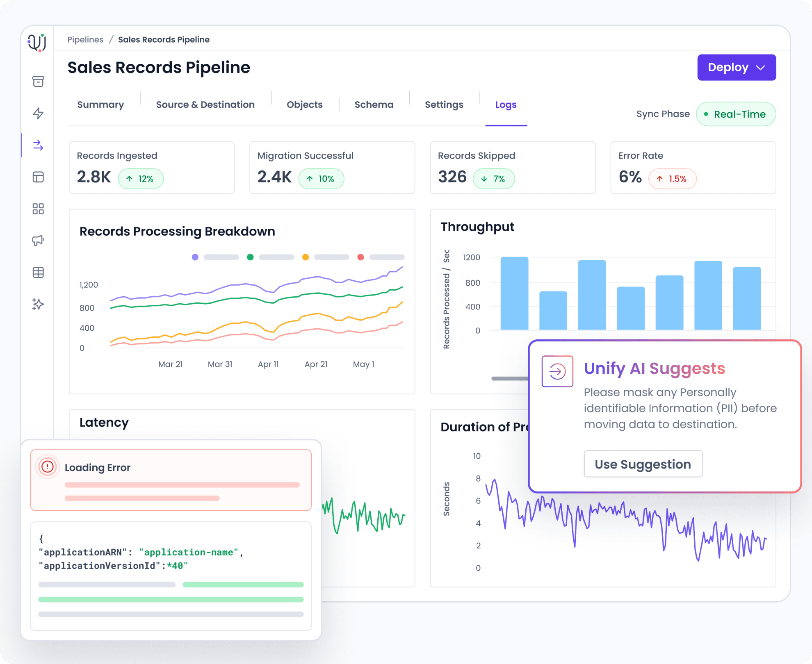Click the Unify AI arrow logo icon

(557, 371)
